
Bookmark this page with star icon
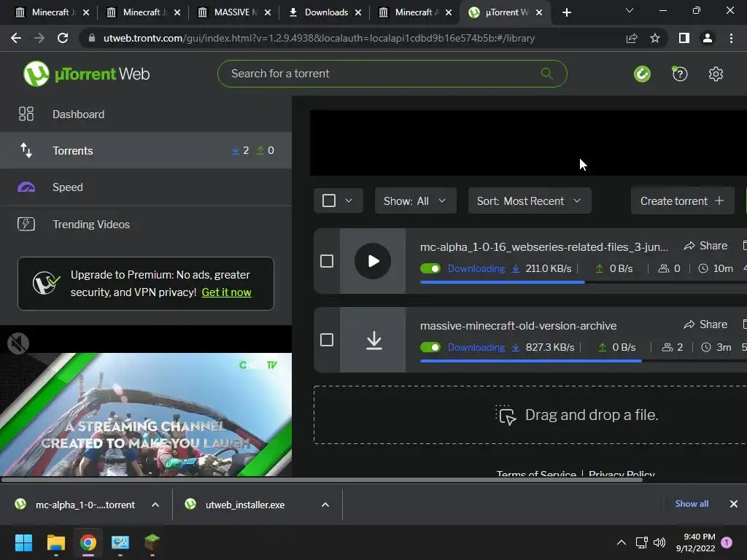(x=655, y=38)
